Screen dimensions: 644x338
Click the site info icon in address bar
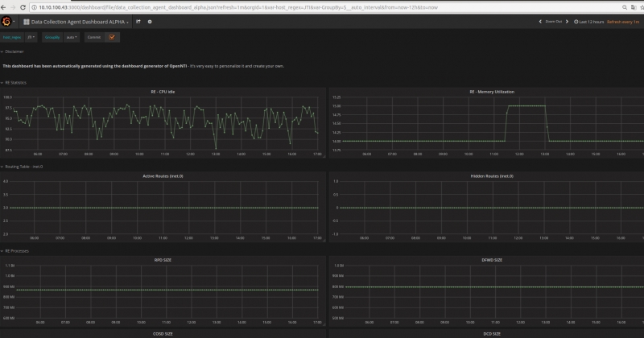tap(35, 7)
